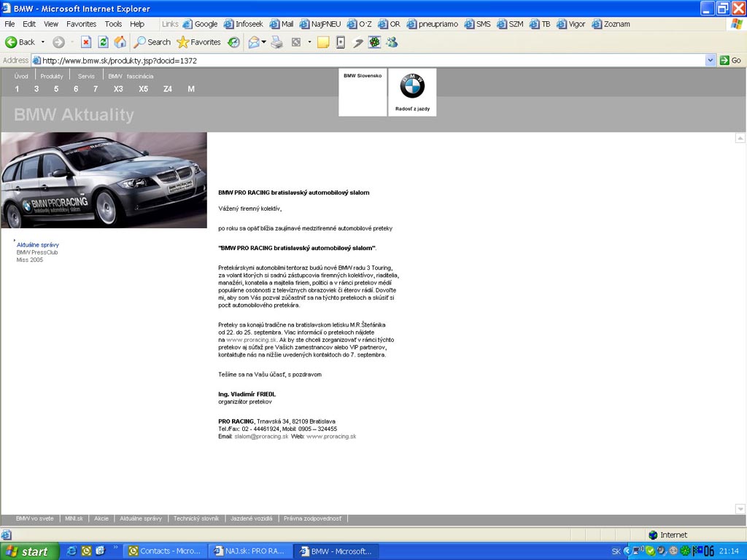This screenshot has width=747, height=560.
Task: Open the Edit menu
Action: (x=29, y=24)
